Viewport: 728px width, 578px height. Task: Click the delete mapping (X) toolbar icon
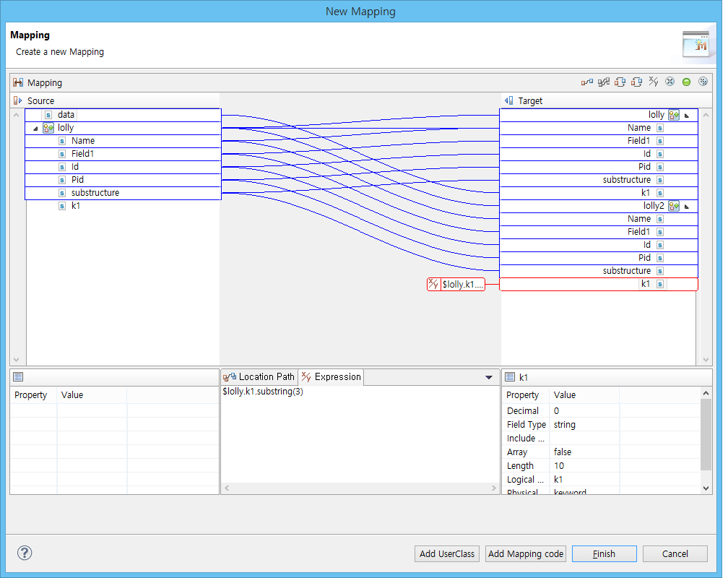coord(670,82)
